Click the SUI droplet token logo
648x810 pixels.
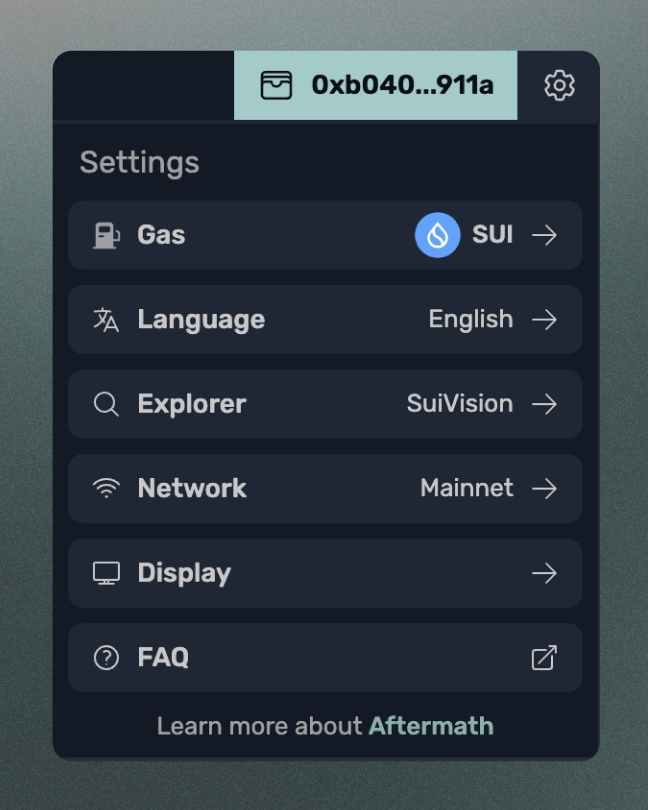437,235
